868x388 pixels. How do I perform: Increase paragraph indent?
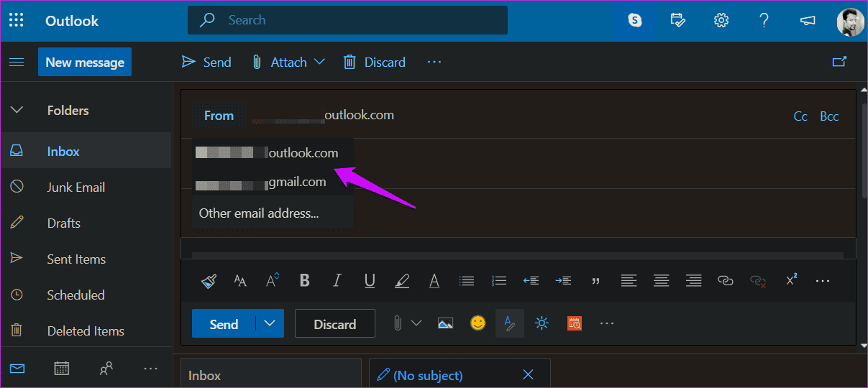[564, 281]
